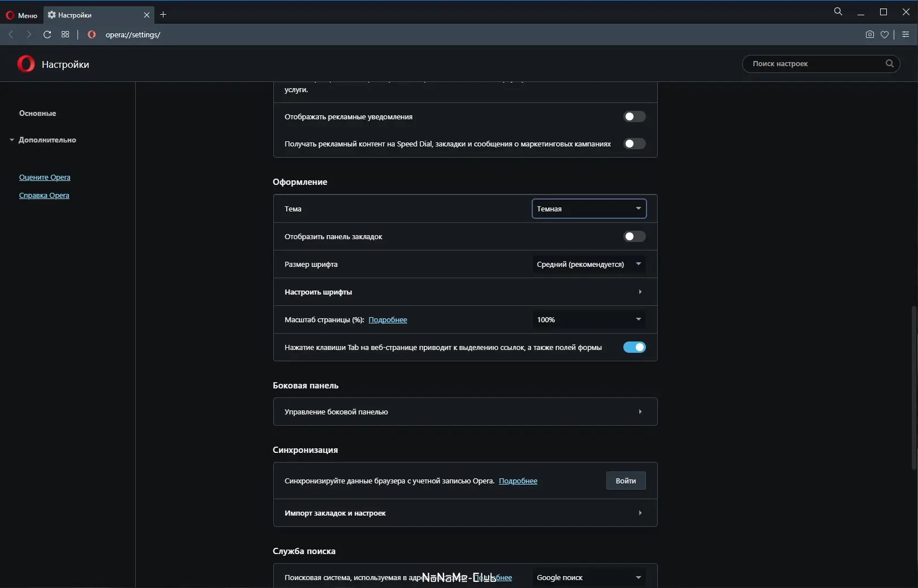
Task: Open the Размер шрифта dropdown
Action: pos(589,264)
